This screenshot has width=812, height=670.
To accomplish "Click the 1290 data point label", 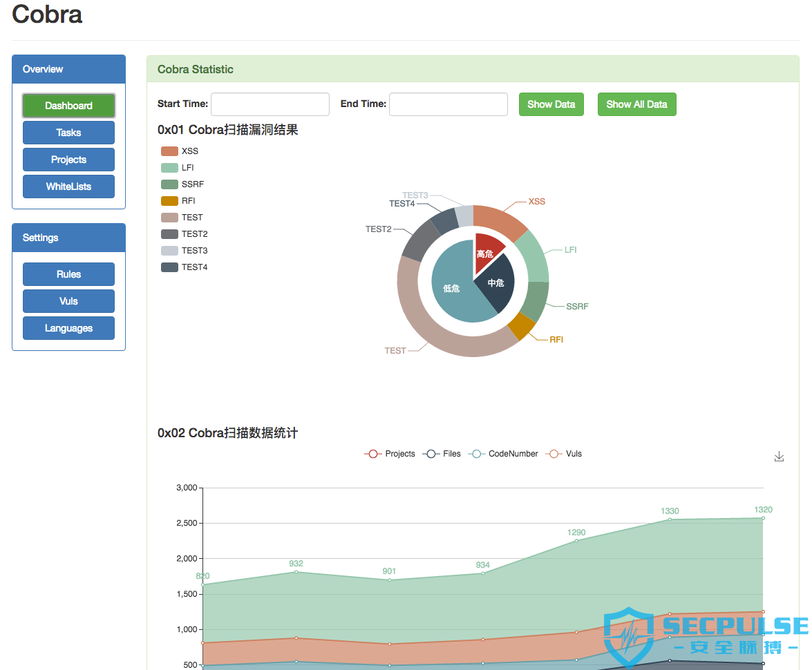I will point(576,533).
